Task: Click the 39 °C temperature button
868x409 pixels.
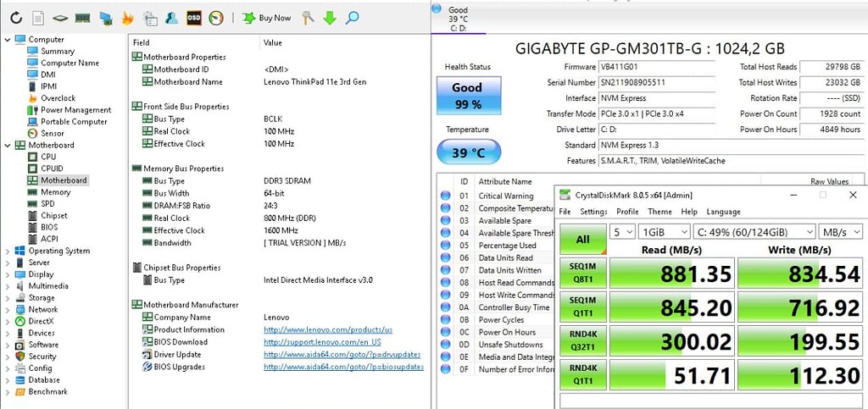Action: pos(468,152)
